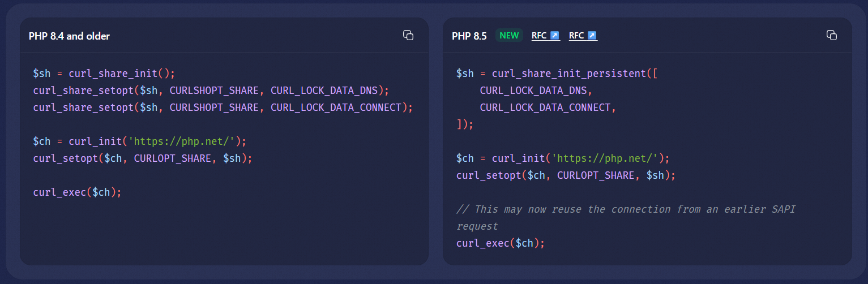Image resolution: width=868 pixels, height=284 pixels.
Task: Click the first RFC external-link arrow icon
Action: coord(555,36)
